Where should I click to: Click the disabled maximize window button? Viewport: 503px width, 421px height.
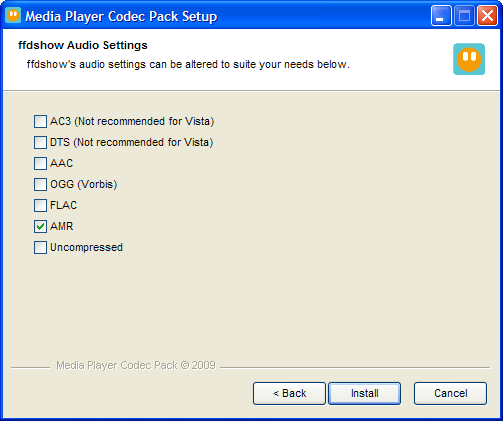pyautogui.click(x=464, y=16)
